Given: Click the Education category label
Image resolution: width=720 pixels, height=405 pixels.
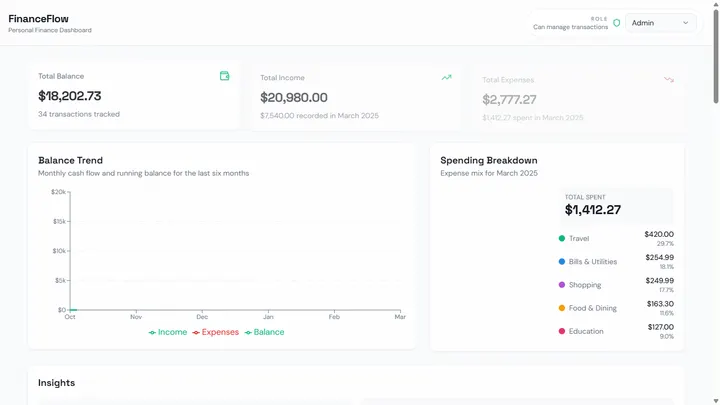Looking at the screenshot, I should pos(586,331).
